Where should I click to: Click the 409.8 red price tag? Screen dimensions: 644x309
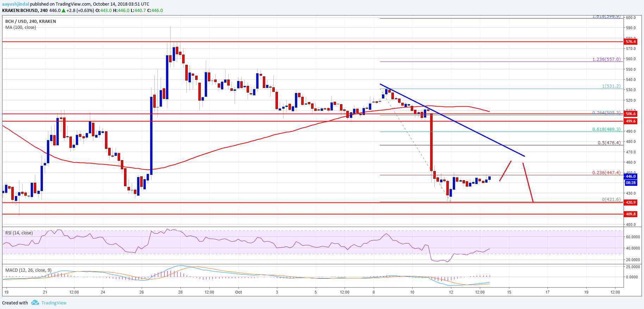(630, 214)
